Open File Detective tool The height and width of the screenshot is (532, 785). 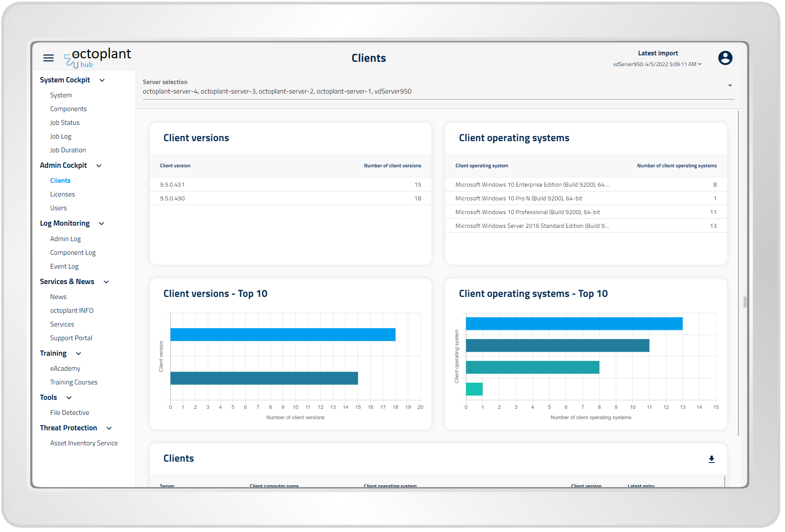point(69,413)
